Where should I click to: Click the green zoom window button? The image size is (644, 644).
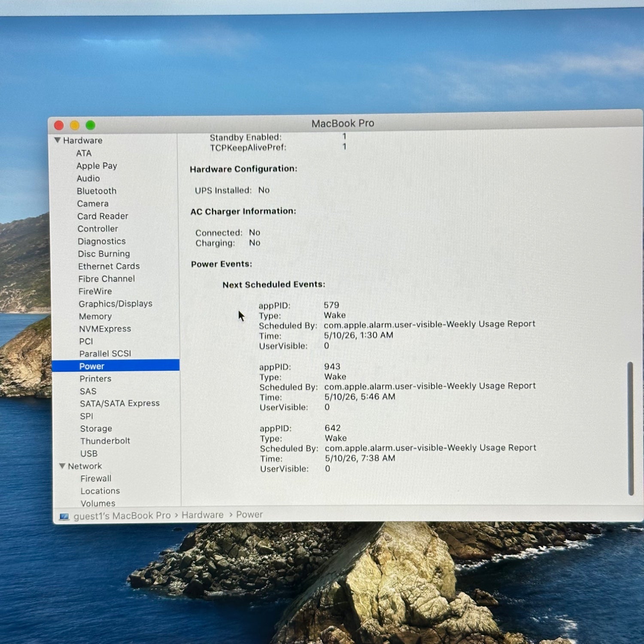pos(90,125)
